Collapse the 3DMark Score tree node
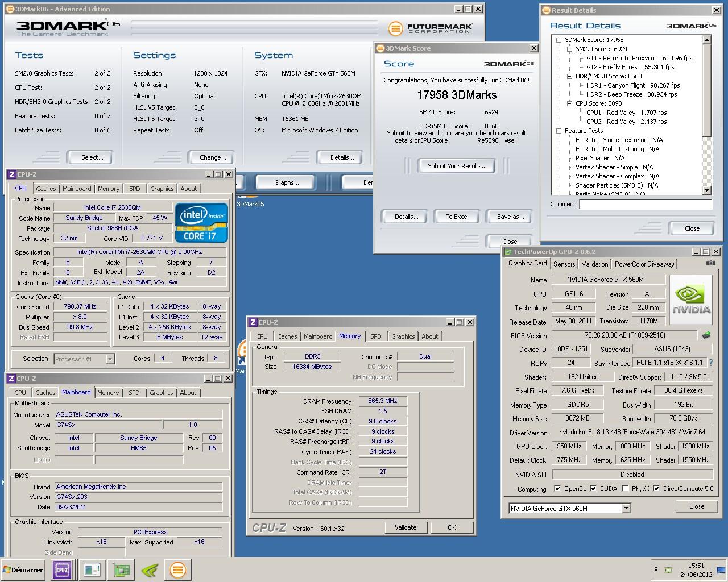728x582 pixels. click(x=559, y=40)
